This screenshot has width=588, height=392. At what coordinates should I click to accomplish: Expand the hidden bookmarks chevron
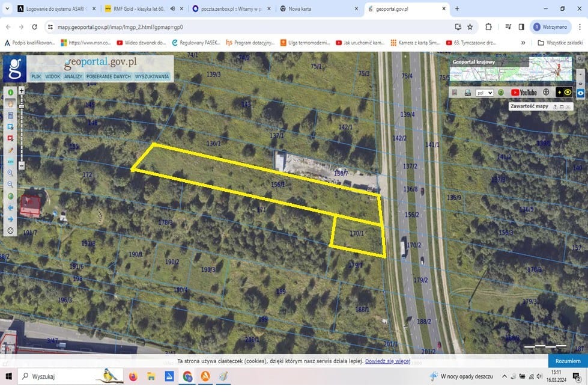tap(523, 43)
